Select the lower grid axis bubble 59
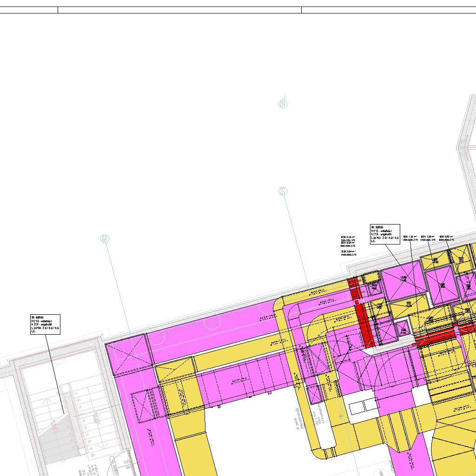The height and width of the screenshot is (476, 476). [283, 191]
